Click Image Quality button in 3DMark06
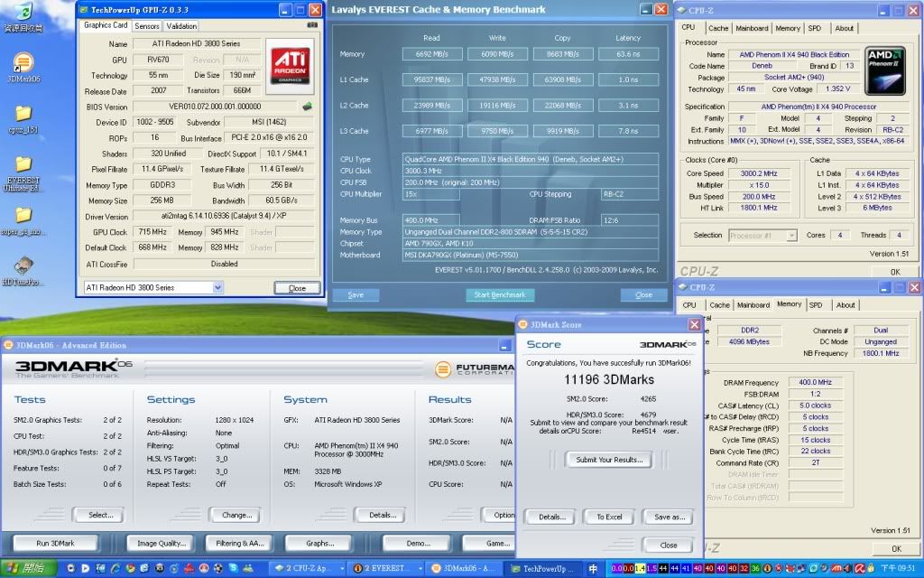924x578 pixels. click(x=161, y=543)
